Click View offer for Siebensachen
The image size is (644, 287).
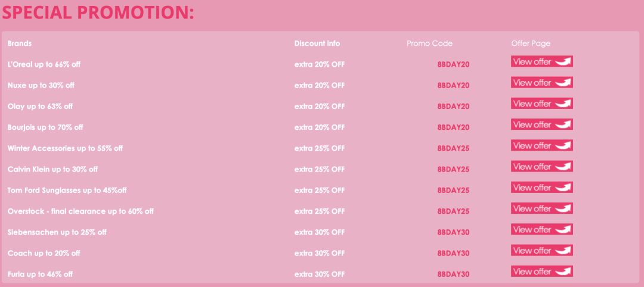pos(541,229)
